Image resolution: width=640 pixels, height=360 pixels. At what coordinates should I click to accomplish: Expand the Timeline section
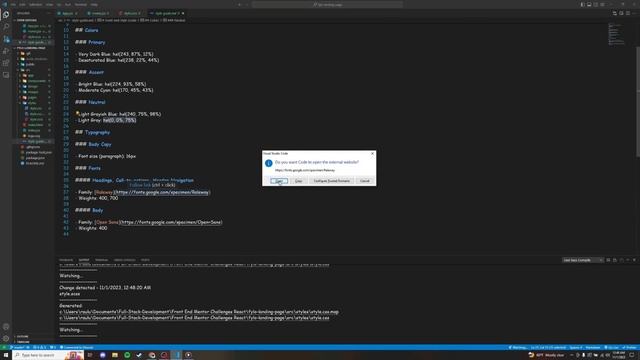click(x=23, y=342)
